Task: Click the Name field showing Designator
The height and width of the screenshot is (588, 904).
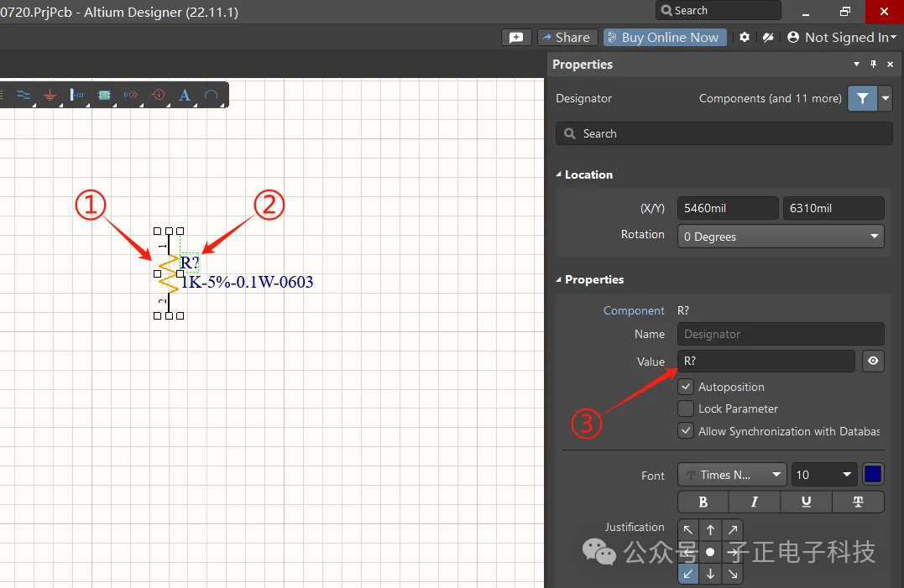Action: (781, 334)
